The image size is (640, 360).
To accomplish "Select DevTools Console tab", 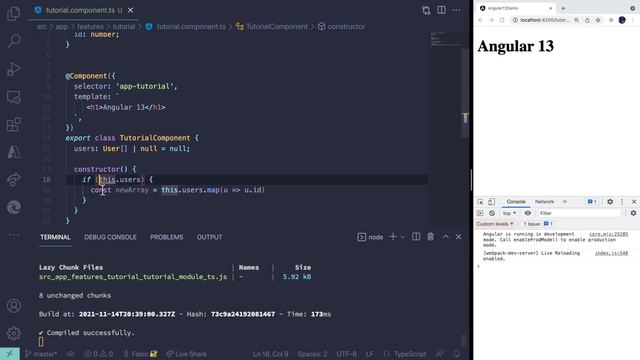I will click(516, 202).
